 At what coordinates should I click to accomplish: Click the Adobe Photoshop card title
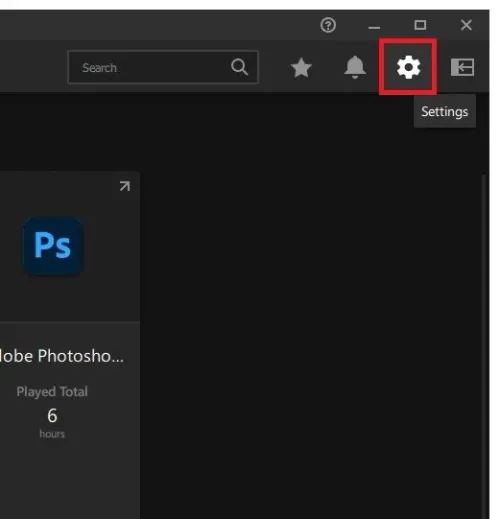tap(62, 356)
